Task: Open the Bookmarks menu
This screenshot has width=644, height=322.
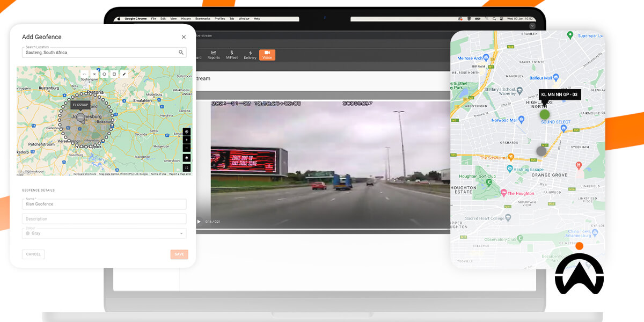Action: coord(203,19)
